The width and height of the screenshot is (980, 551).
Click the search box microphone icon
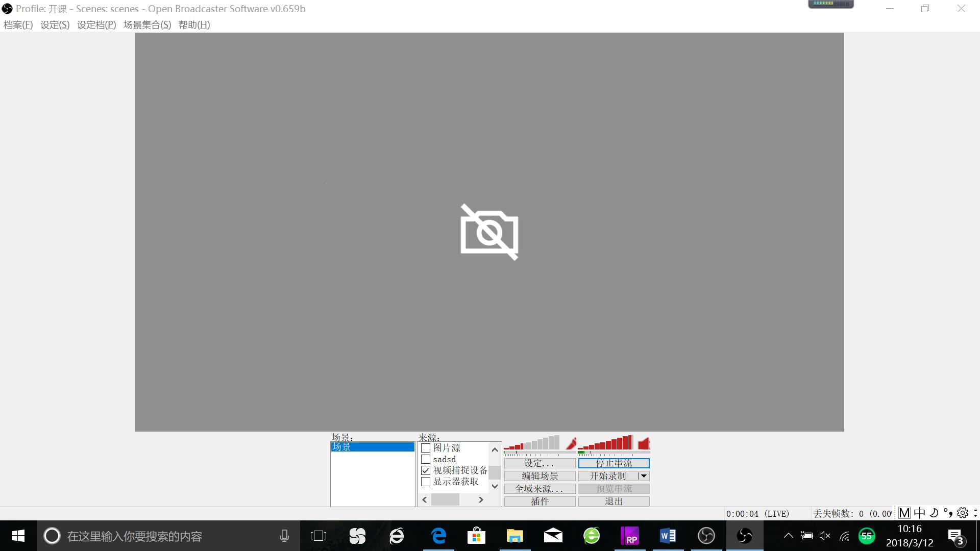[284, 536]
